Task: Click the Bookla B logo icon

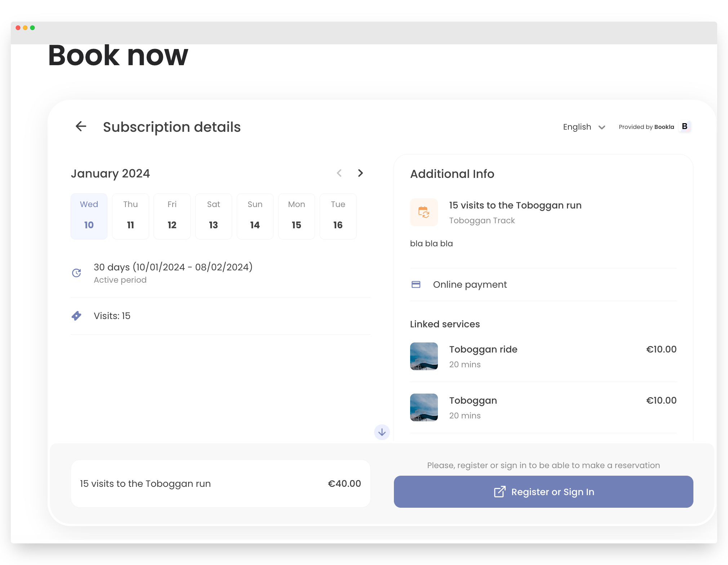Action: tap(684, 126)
